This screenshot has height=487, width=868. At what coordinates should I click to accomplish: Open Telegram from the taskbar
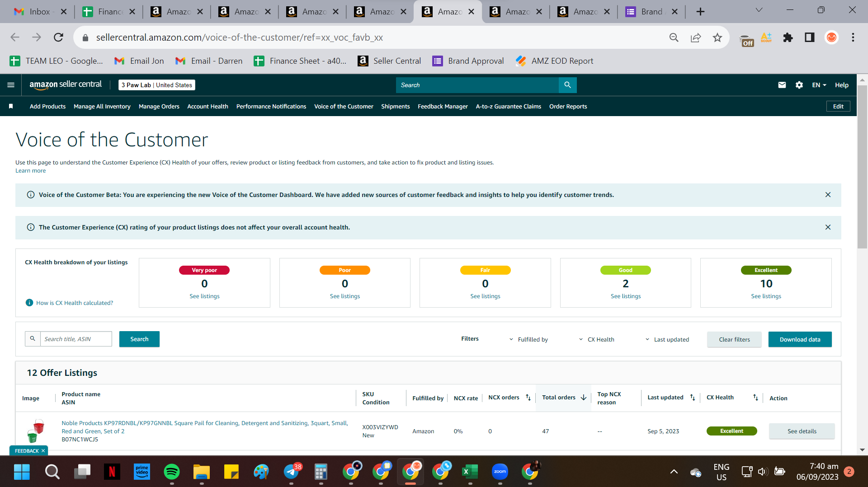(x=292, y=472)
